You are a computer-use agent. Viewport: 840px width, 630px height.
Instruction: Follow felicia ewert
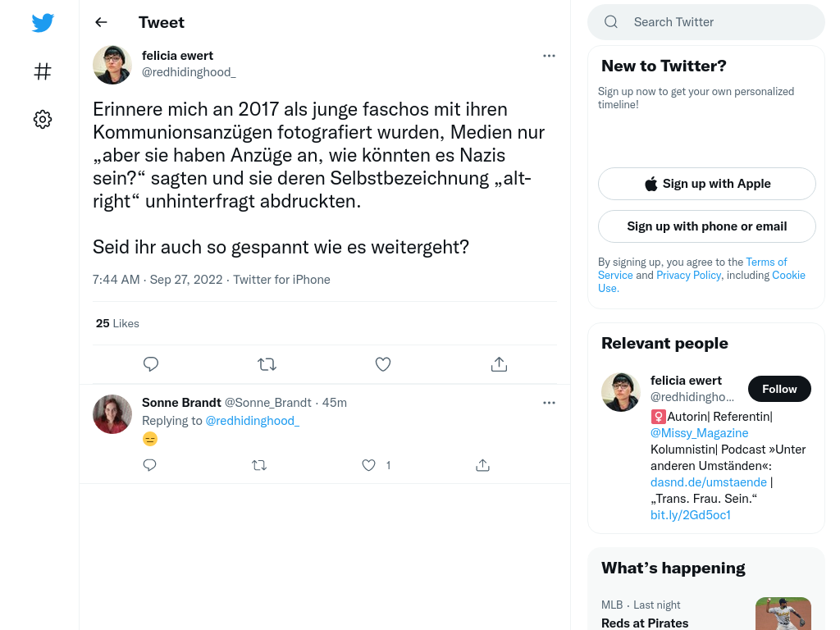coord(779,389)
